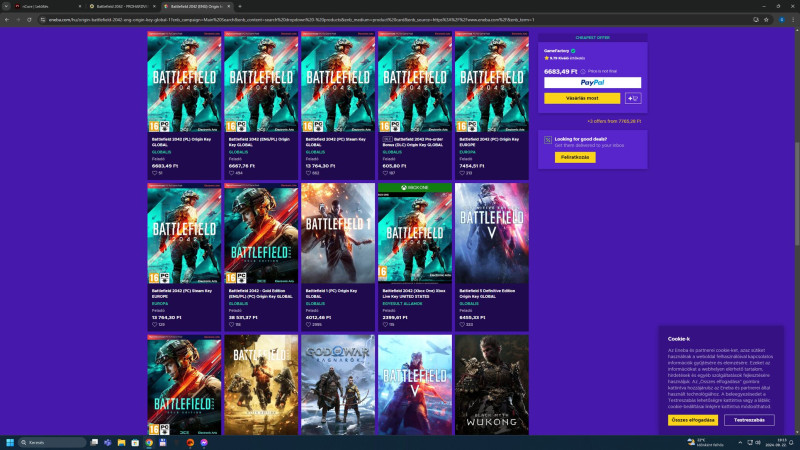
Task: Select the Battlefield 2042 (ENG) Origin tab
Action: 196,7
